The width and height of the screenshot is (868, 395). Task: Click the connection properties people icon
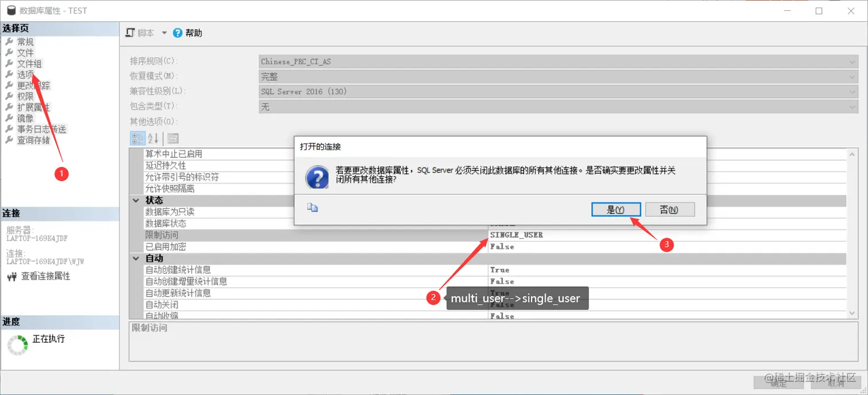coord(12,277)
